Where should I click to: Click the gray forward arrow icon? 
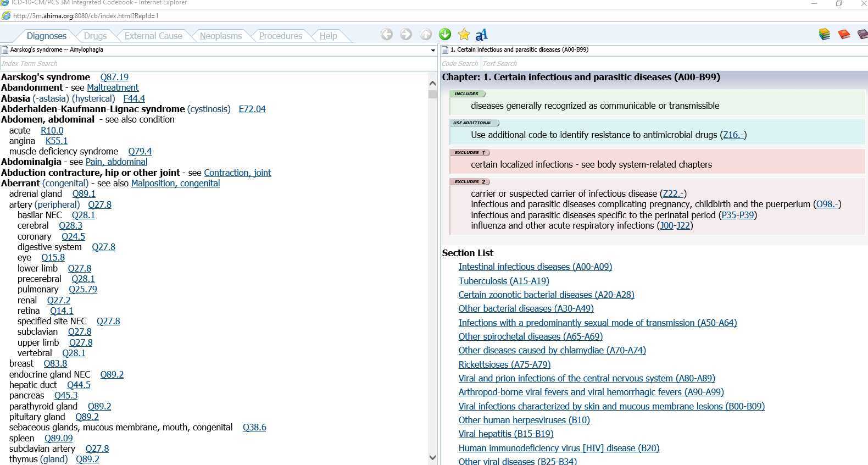tap(406, 35)
